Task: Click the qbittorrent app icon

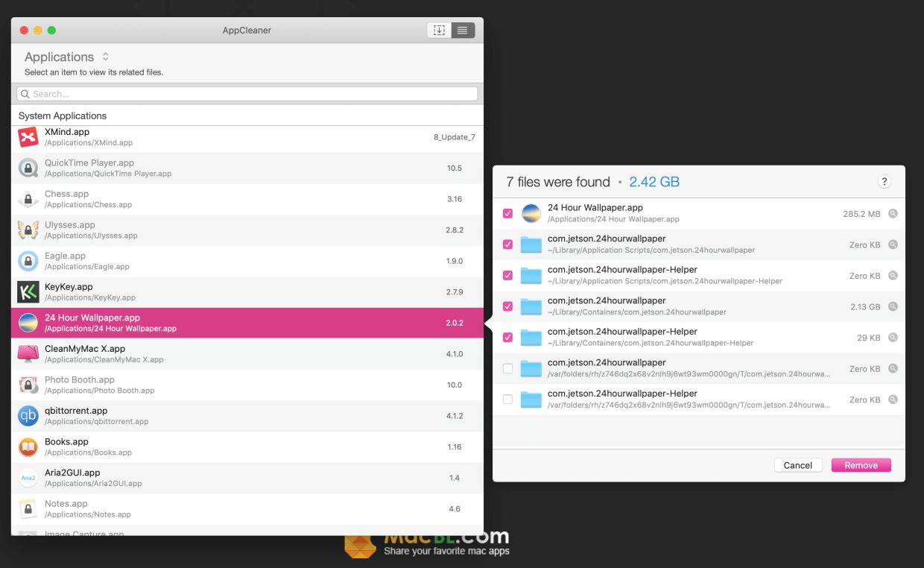Action: (28, 416)
